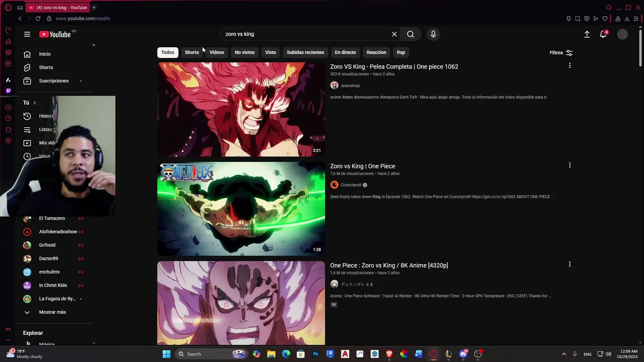644x362 pixels.
Task: Select the Shorts filter chip
Action: (192, 52)
